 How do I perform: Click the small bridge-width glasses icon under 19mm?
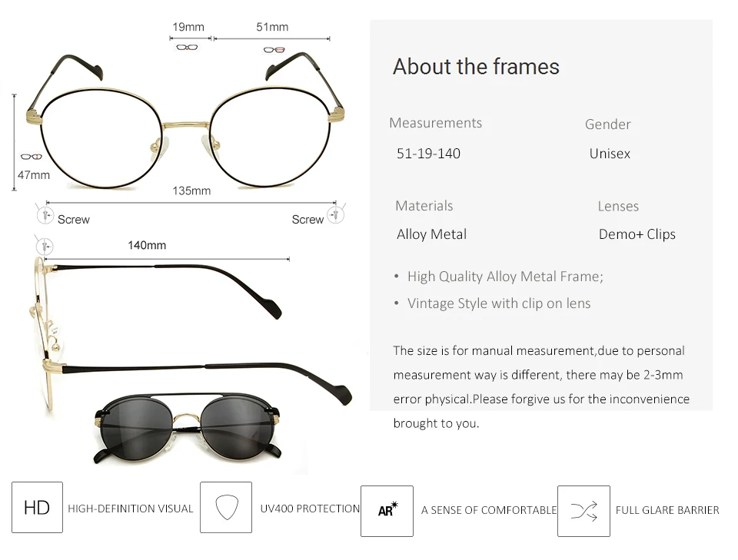187,47
